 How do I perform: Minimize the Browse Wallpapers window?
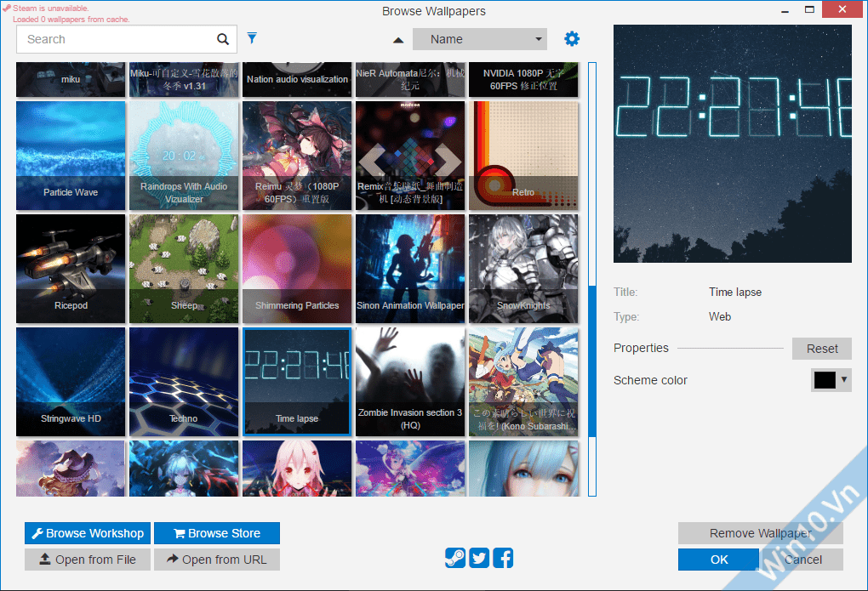[785, 11]
